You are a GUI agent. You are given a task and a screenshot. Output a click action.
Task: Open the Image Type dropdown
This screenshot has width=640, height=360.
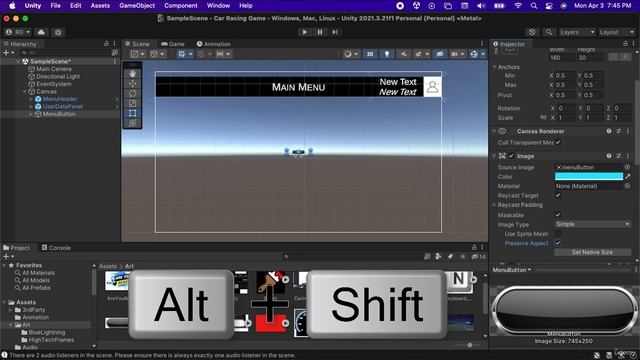(593, 224)
